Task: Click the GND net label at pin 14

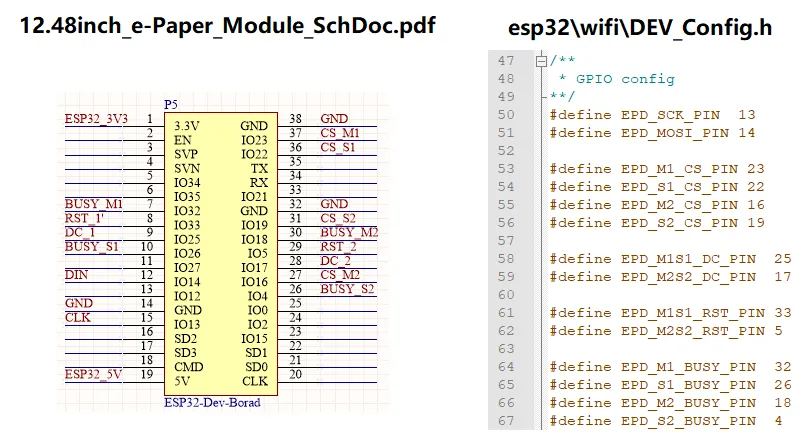Action: 79,303
